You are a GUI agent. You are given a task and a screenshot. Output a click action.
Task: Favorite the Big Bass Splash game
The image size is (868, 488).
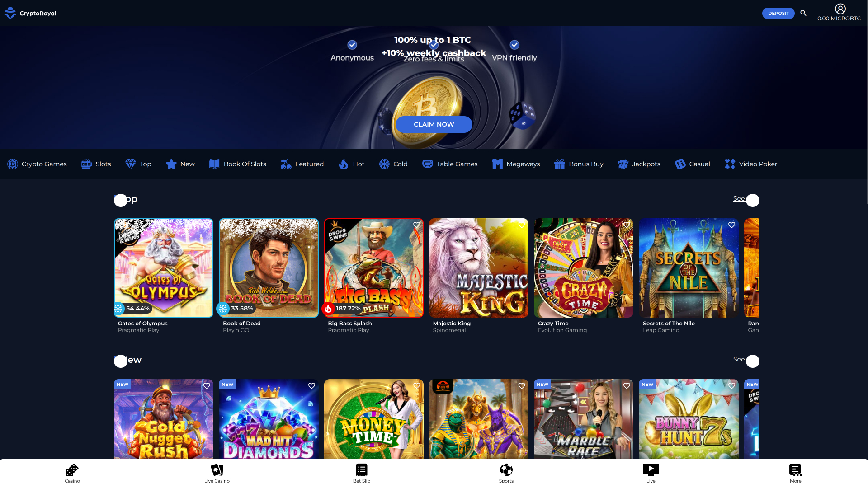[x=416, y=225]
